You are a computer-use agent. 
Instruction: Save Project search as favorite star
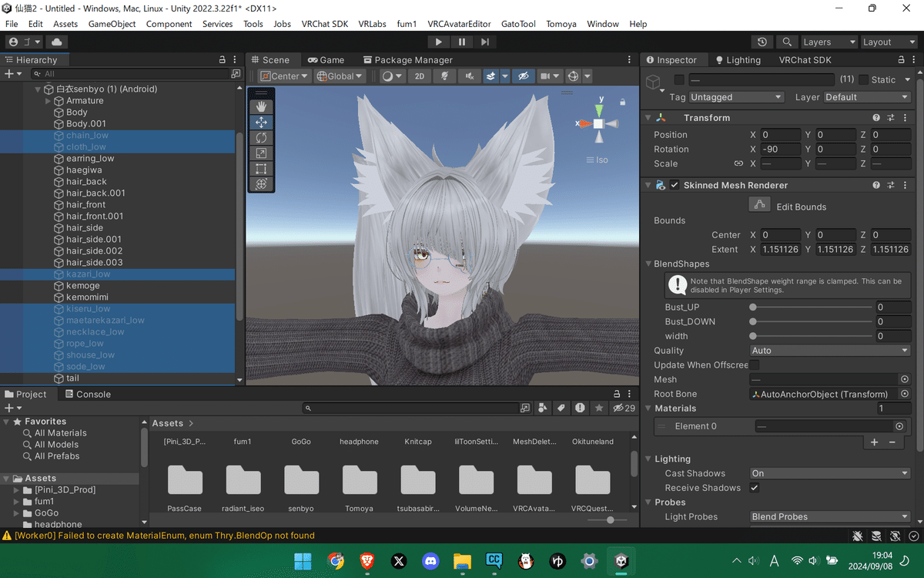click(598, 408)
